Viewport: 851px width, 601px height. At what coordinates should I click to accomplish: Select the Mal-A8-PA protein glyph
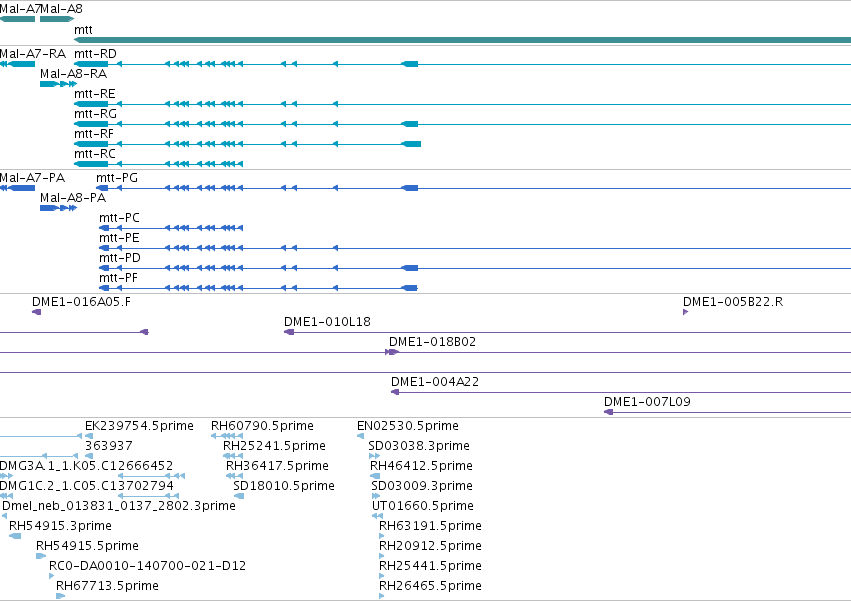tap(59, 208)
